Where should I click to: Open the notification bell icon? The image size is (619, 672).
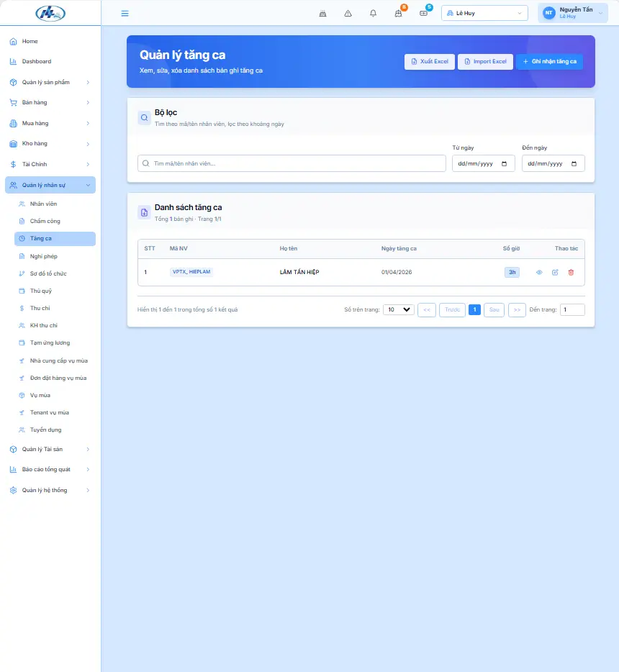(374, 13)
